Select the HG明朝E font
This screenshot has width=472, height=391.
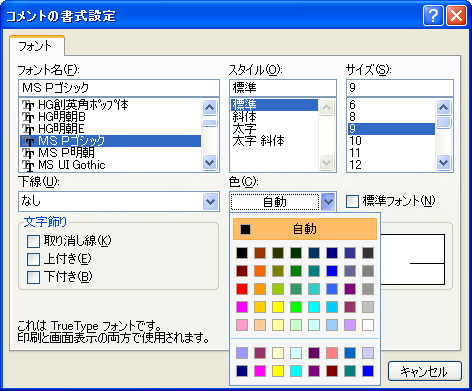[x=110, y=129]
